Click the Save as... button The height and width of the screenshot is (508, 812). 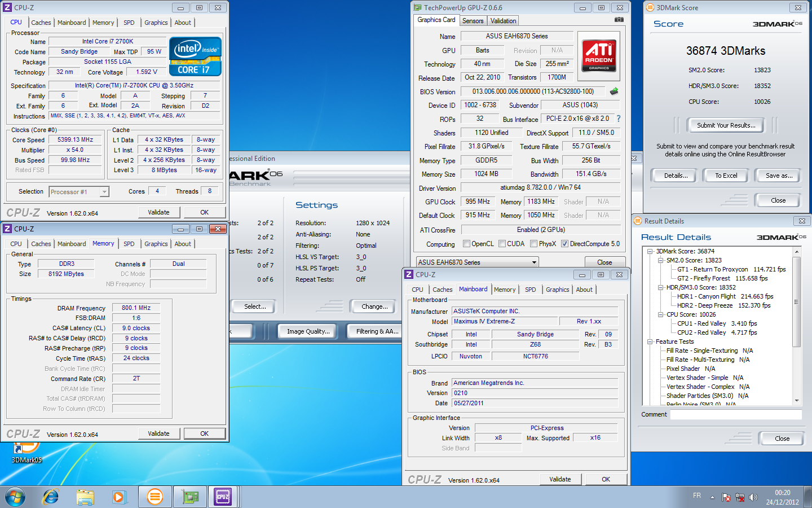tap(779, 176)
